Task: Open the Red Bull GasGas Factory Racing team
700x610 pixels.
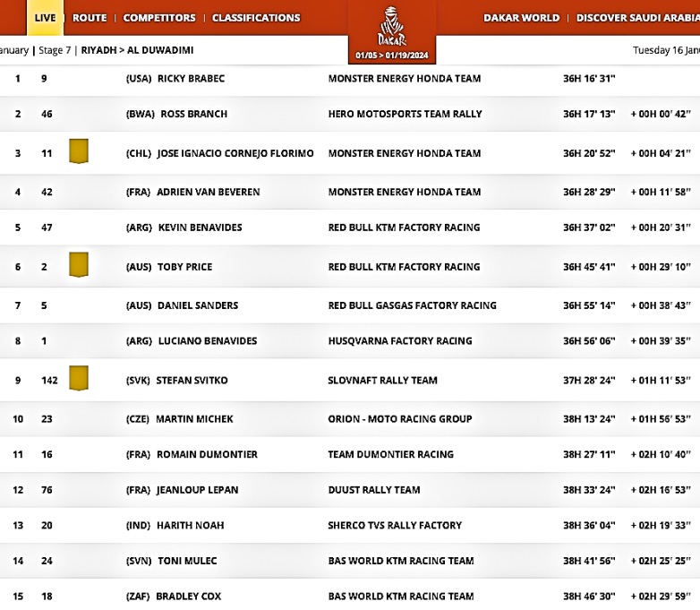Action: click(x=412, y=305)
